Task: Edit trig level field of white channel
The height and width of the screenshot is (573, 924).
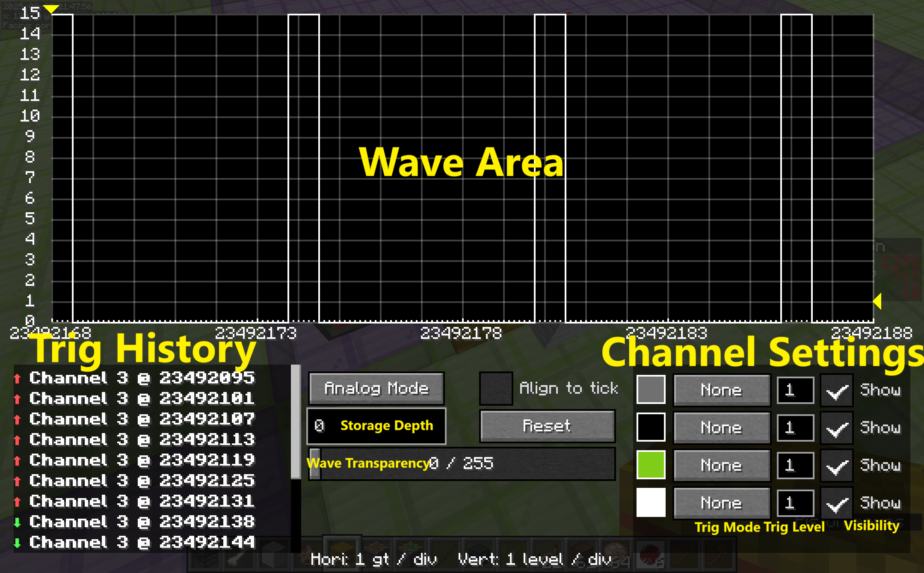Action: point(796,503)
